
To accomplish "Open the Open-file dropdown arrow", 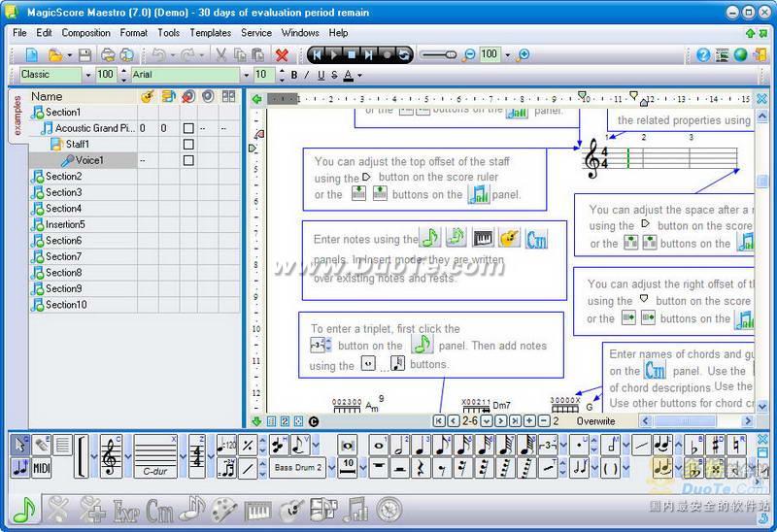I will click(x=69, y=55).
